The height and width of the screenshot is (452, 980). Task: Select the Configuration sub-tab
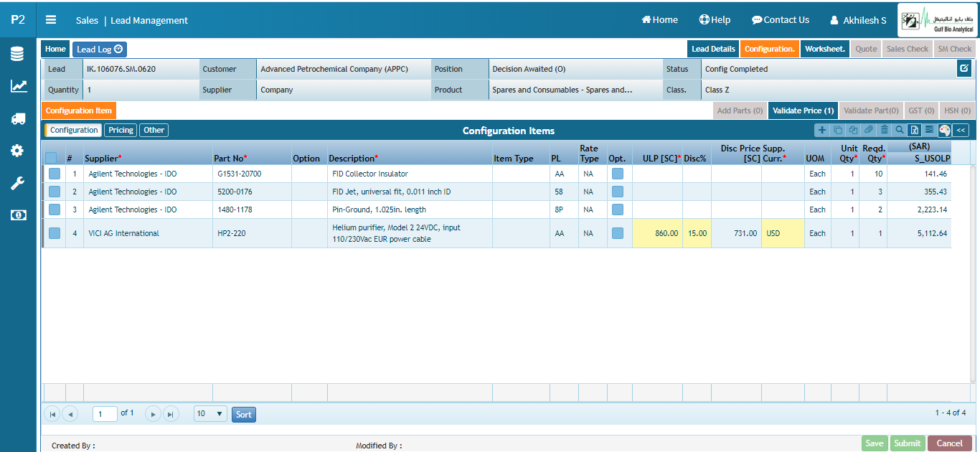coord(73,130)
